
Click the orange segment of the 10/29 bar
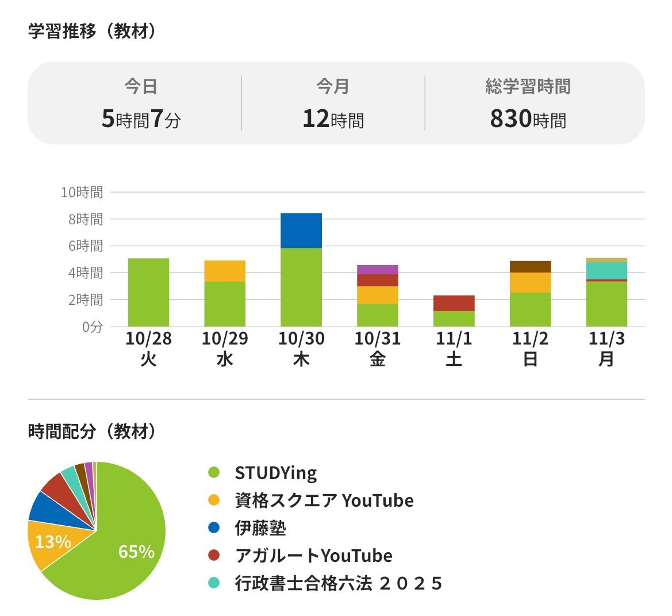[x=225, y=271]
